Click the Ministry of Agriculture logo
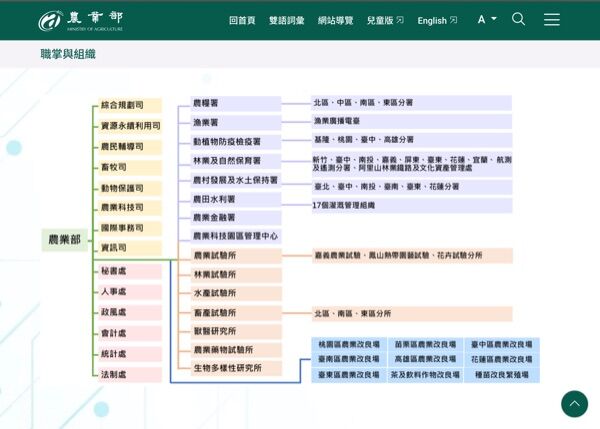The width and height of the screenshot is (600, 429). pos(80,20)
